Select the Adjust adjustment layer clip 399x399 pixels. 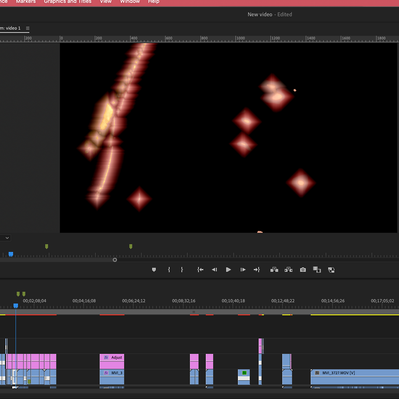coord(112,361)
